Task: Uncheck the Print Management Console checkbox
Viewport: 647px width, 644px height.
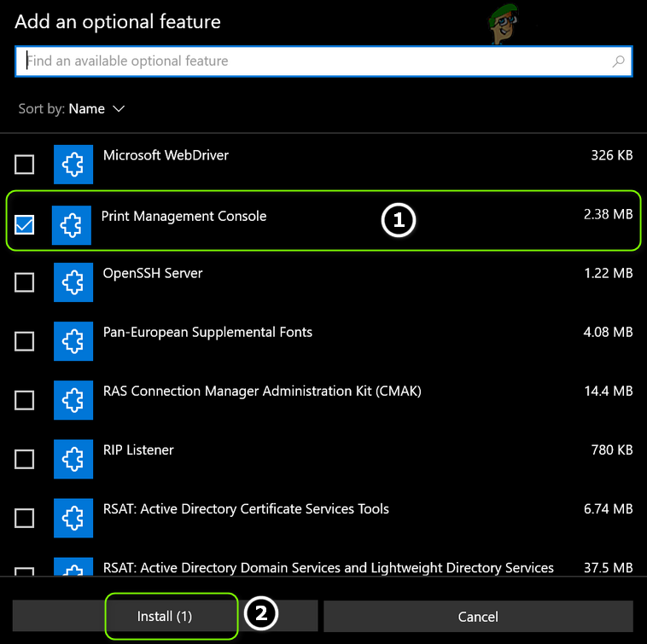Action: (25, 225)
